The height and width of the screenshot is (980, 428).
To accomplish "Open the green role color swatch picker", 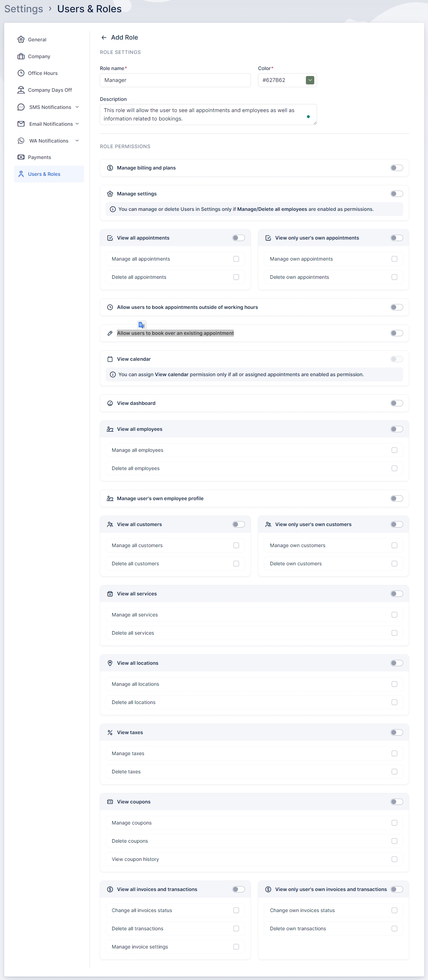I will tap(310, 80).
